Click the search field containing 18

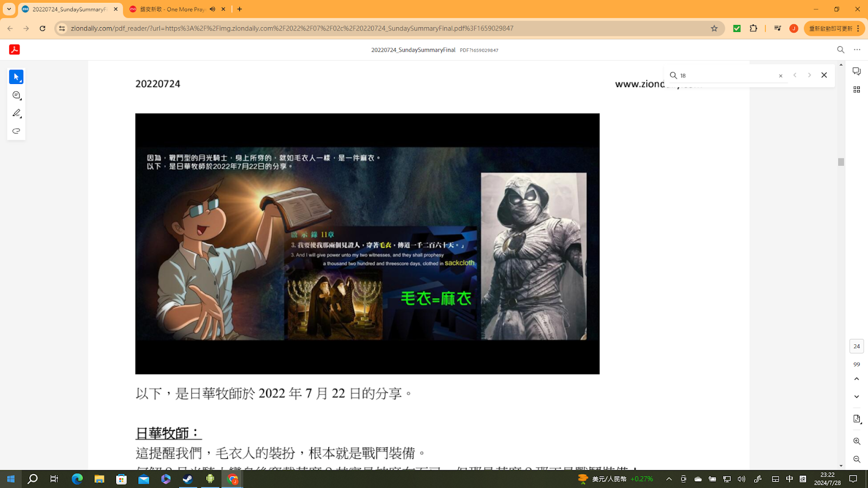point(727,75)
